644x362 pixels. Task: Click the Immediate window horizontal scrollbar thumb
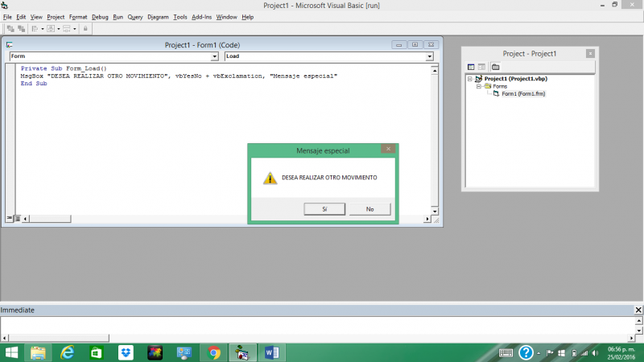click(59, 338)
